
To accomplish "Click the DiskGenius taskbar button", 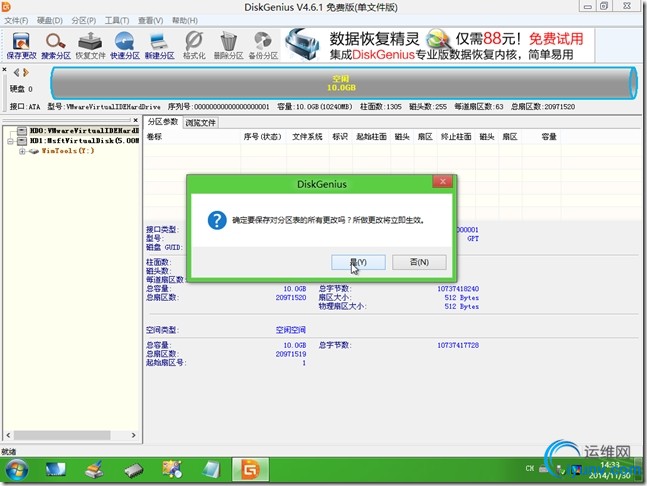I will [x=250, y=469].
